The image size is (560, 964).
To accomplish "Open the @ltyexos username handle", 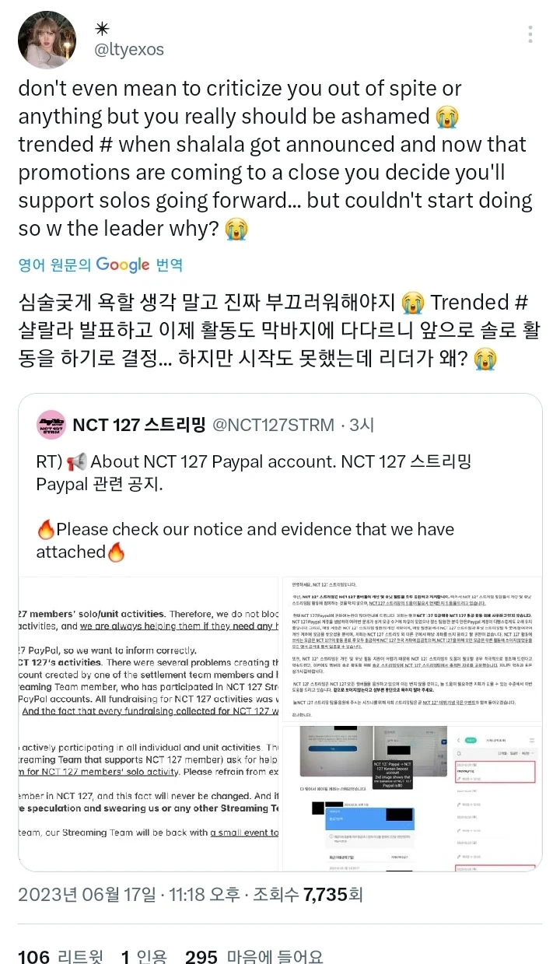I will [129, 50].
